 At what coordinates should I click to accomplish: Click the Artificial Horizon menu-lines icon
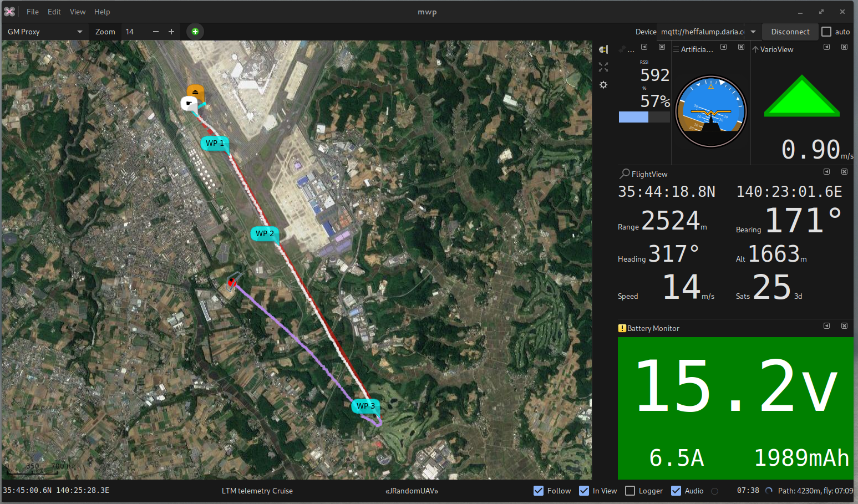point(676,49)
